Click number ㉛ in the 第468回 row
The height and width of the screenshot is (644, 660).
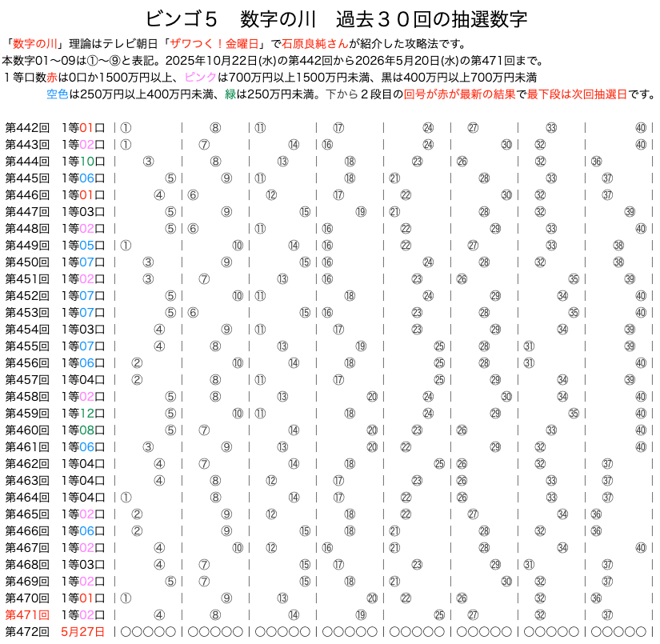click(529, 565)
